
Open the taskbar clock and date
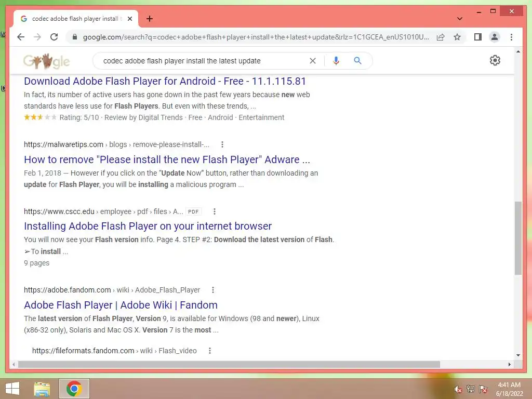pyautogui.click(x=509, y=389)
